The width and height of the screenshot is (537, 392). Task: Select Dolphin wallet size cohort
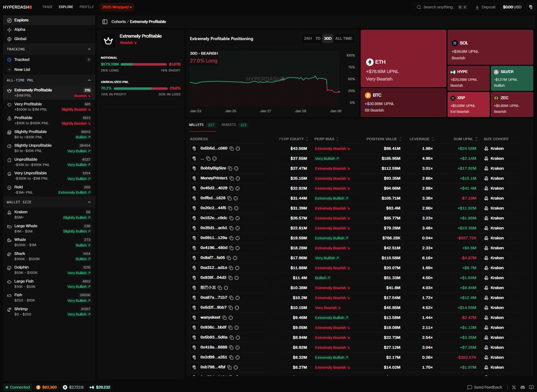(x=48, y=270)
